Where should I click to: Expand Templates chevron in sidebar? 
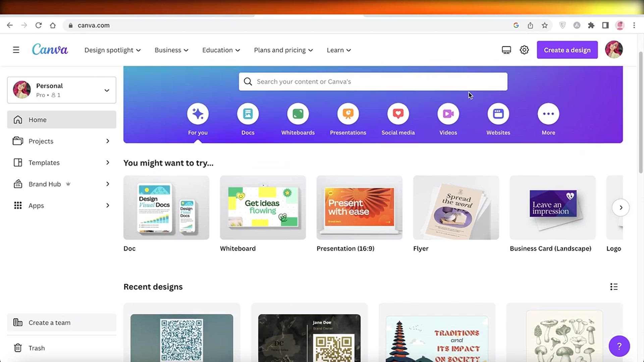coord(108,163)
